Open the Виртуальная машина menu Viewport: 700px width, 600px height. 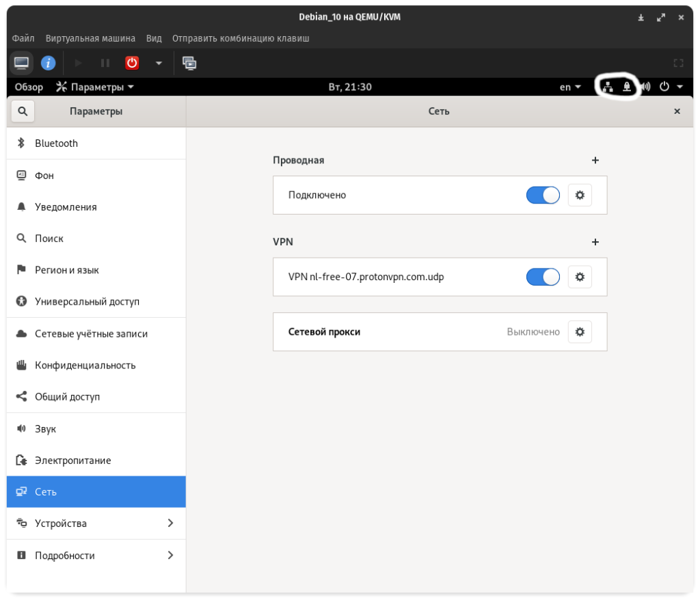pyautogui.click(x=90, y=38)
